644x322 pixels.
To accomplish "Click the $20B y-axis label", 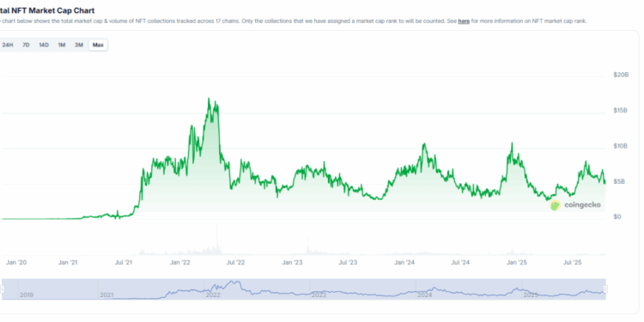I will click(x=621, y=75).
